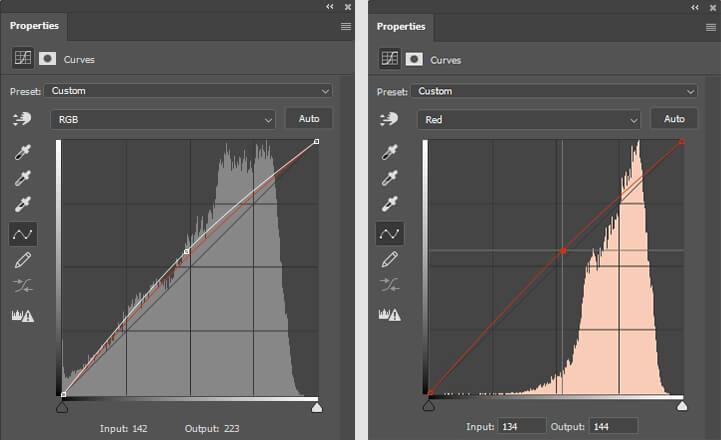Screen dimensions: 721x440
Task: Open right Properties panel flyout menu
Action: tap(711, 28)
